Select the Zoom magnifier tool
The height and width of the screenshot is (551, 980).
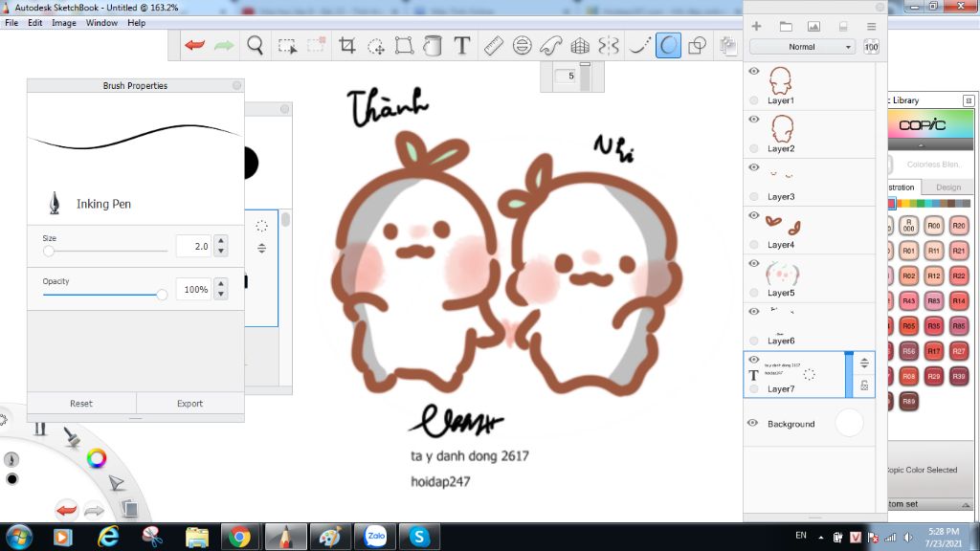[x=255, y=45]
